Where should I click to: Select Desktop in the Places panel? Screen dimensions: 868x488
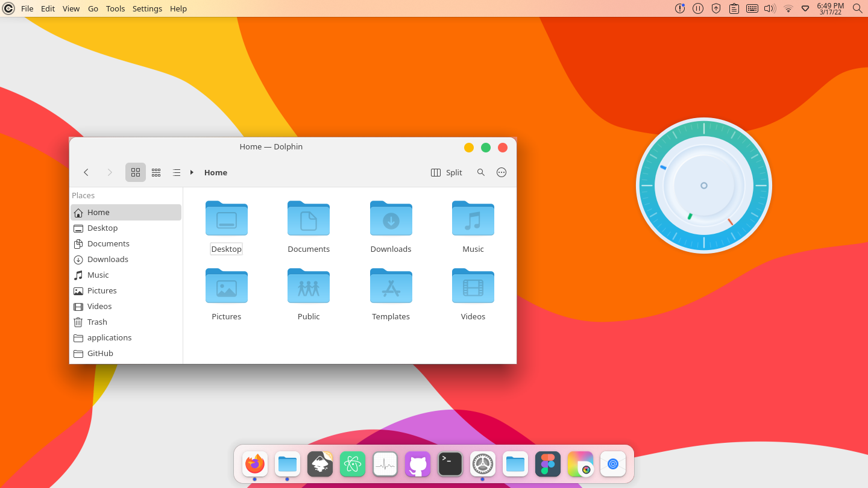click(x=126, y=228)
